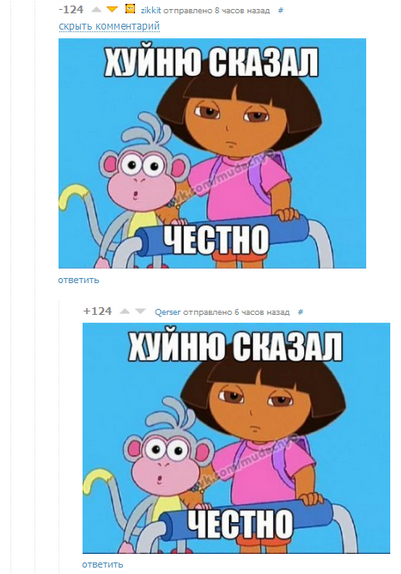Open the zikkit user profile link
The height and width of the screenshot is (574, 401).
pyautogui.click(x=151, y=11)
